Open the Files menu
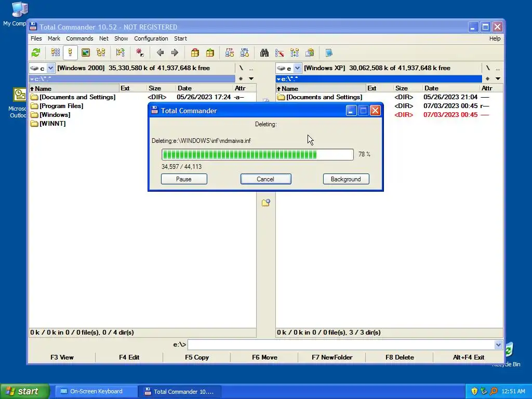The height and width of the screenshot is (399, 532). [36, 38]
